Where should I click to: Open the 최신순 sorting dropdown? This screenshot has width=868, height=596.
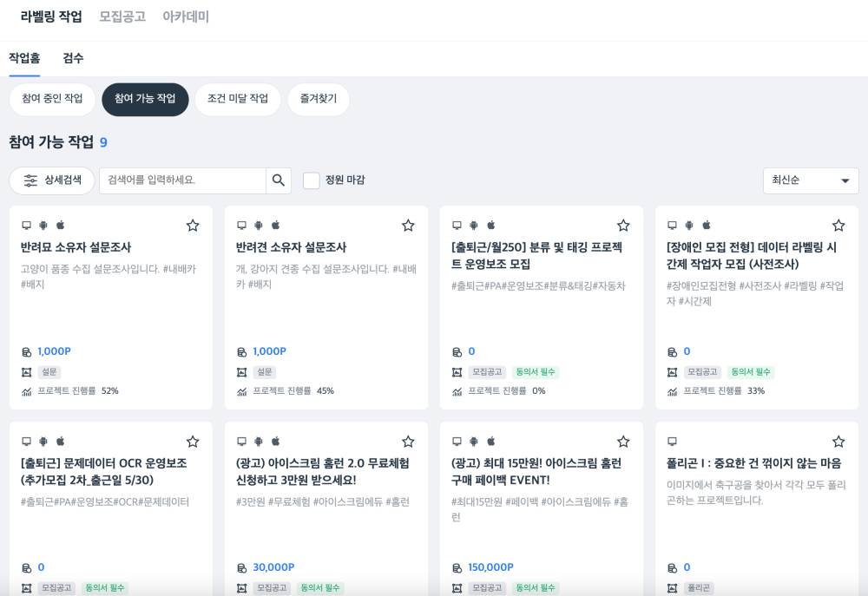pyautogui.click(x=809, y=180)
